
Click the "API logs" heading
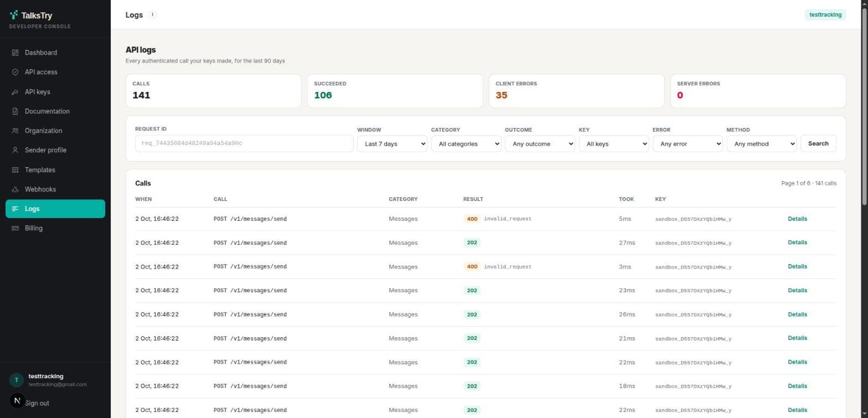(x=141, y=50)
